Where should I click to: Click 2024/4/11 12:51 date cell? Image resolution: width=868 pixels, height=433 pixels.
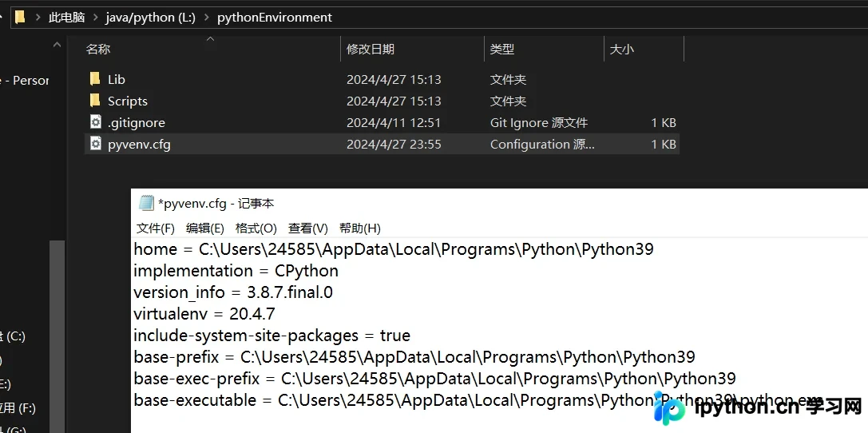tap(394, 122)
